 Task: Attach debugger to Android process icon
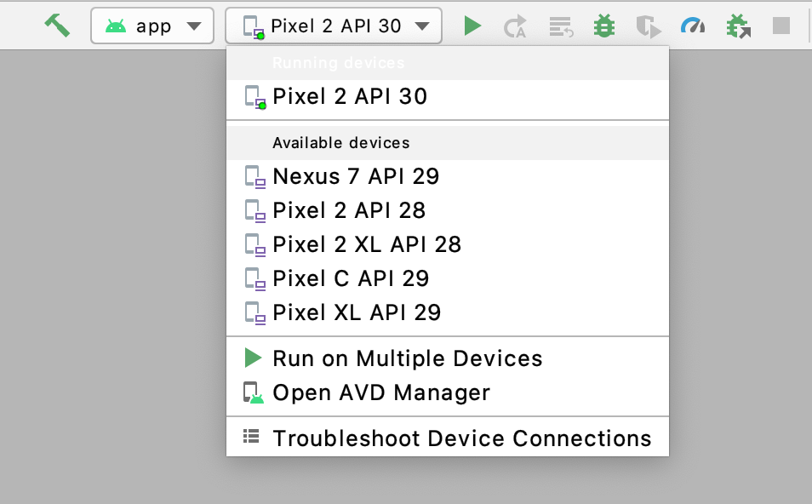tap(738, 26)
